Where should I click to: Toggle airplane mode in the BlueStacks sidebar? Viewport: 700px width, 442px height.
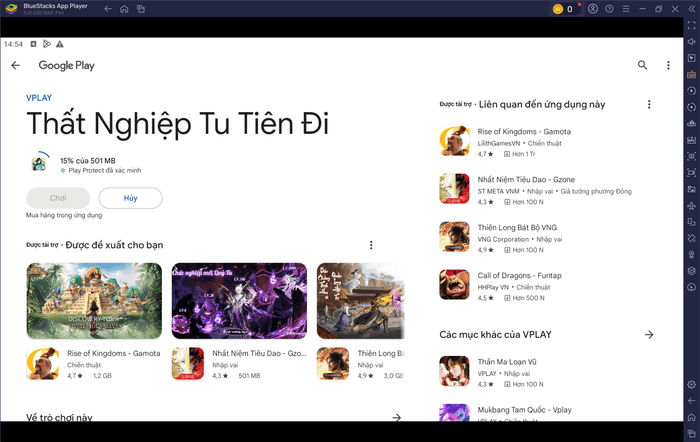692,205
